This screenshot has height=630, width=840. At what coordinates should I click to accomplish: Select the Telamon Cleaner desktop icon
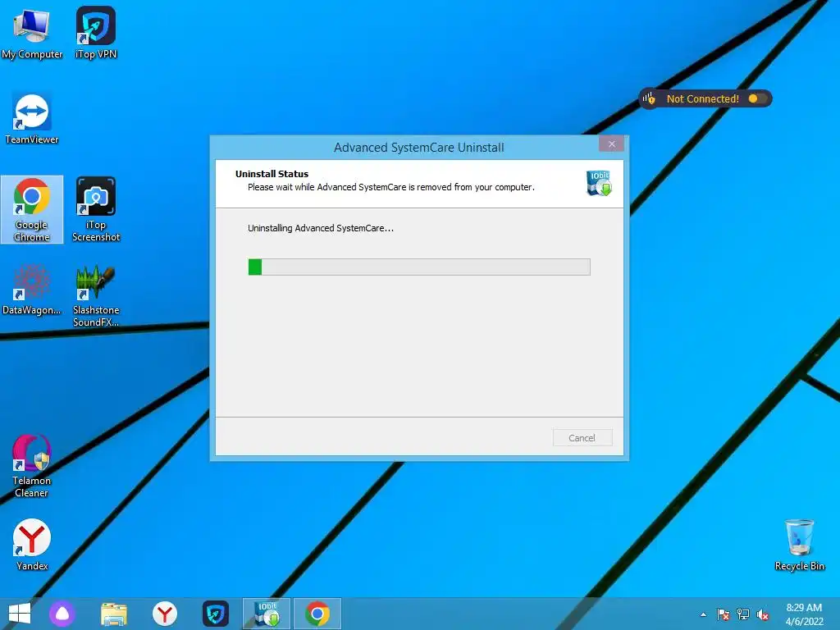(x=32, y=466)
